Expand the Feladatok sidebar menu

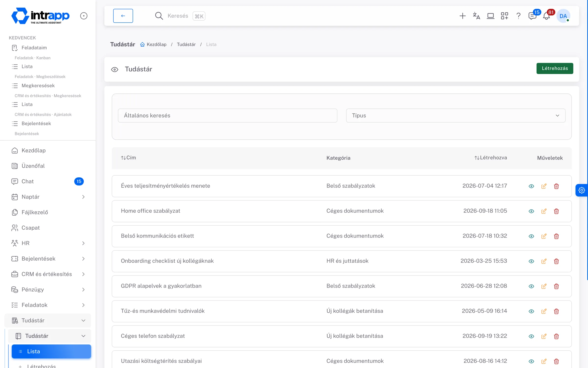tap(48, 305)
